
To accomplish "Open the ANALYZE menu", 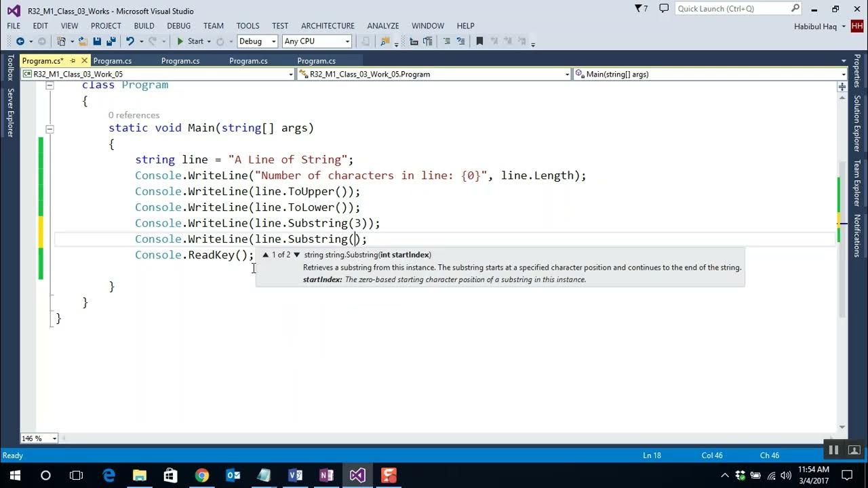I will click(383, 26).
